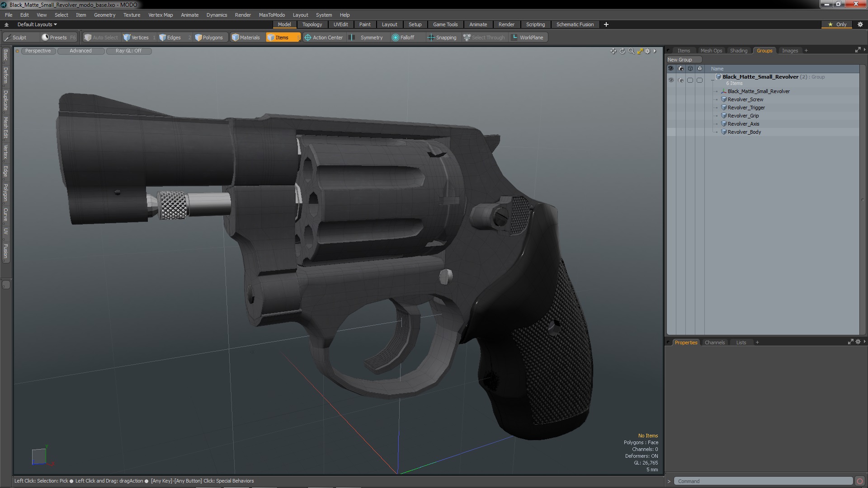
Task: Open the Geometry menu
Action: point(104,15)
